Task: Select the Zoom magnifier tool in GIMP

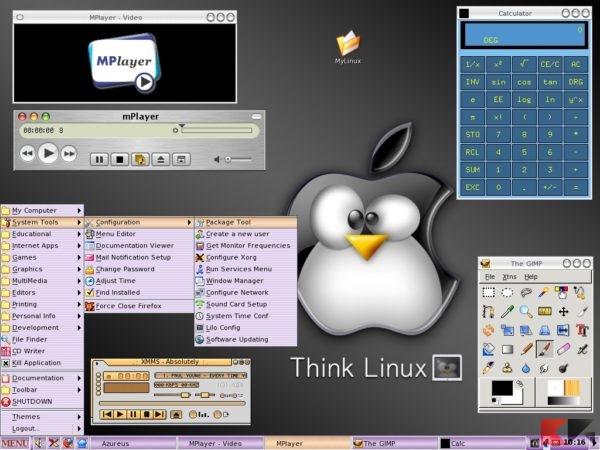Action: (526, 311)
